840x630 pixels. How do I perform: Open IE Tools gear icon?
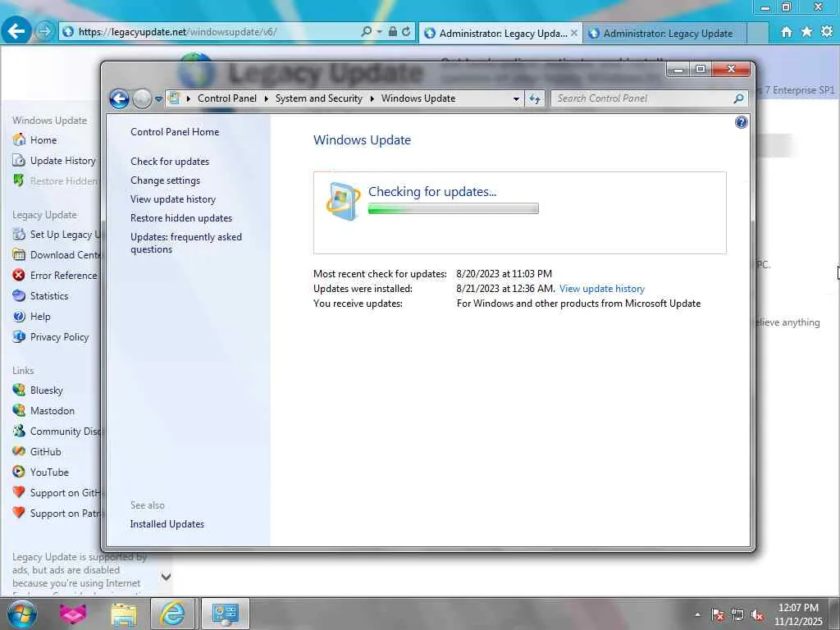point(827,32)
